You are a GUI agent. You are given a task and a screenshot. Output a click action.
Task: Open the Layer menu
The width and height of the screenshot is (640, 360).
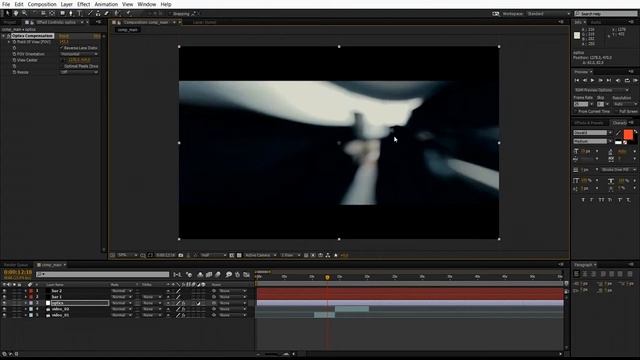point(67,4)
